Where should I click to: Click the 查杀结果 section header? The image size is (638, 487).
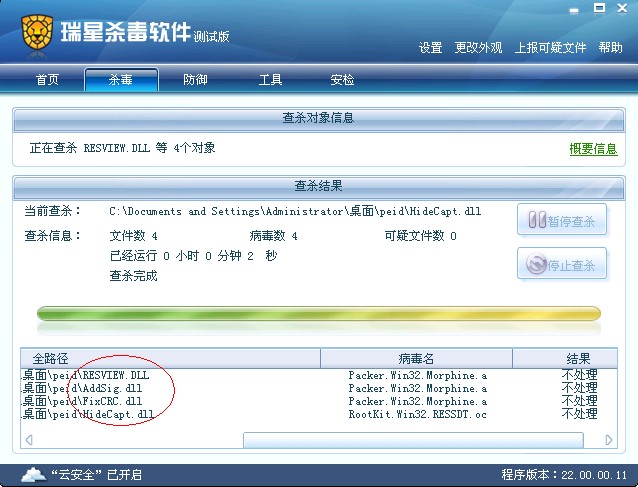click(319, 186)
